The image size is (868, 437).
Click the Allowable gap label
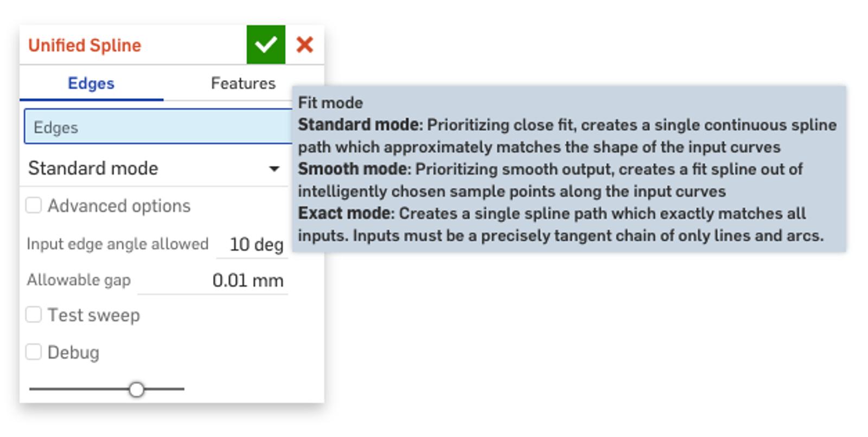click(79, 280)
